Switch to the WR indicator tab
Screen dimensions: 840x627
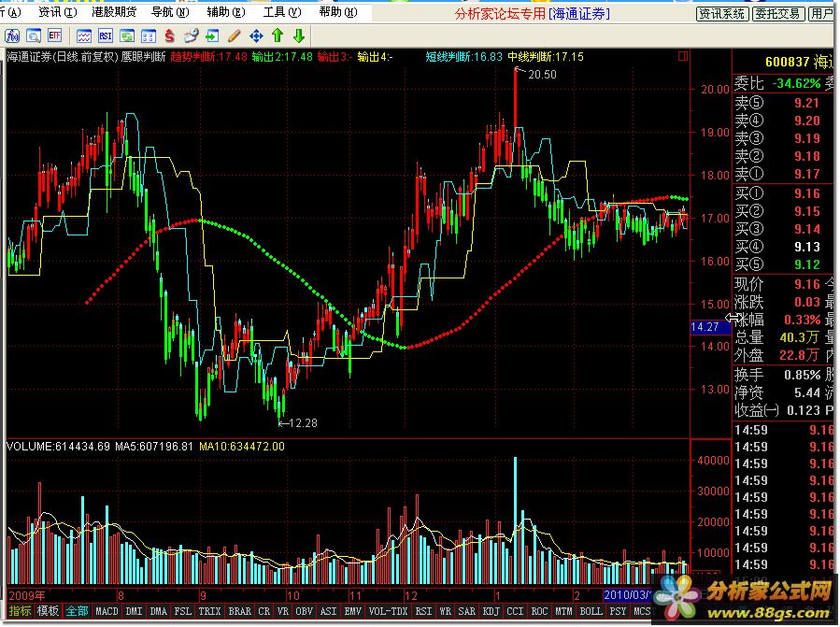click(445, 611)
